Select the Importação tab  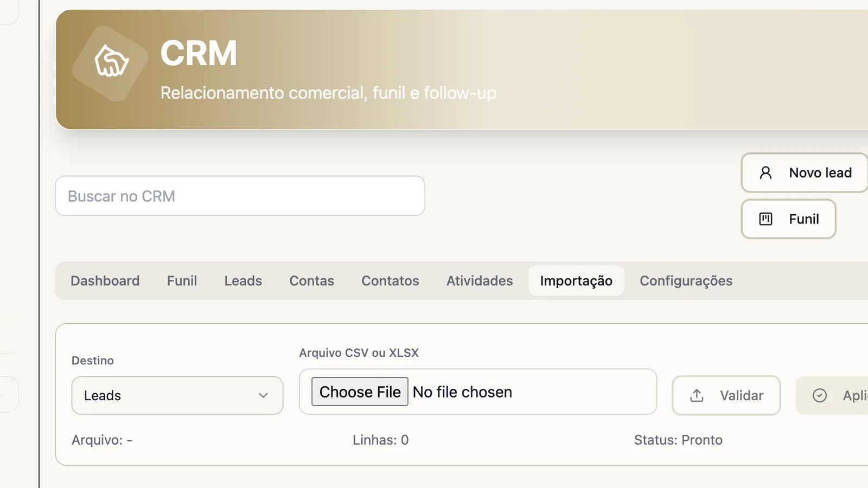click(x=576, y=281)
